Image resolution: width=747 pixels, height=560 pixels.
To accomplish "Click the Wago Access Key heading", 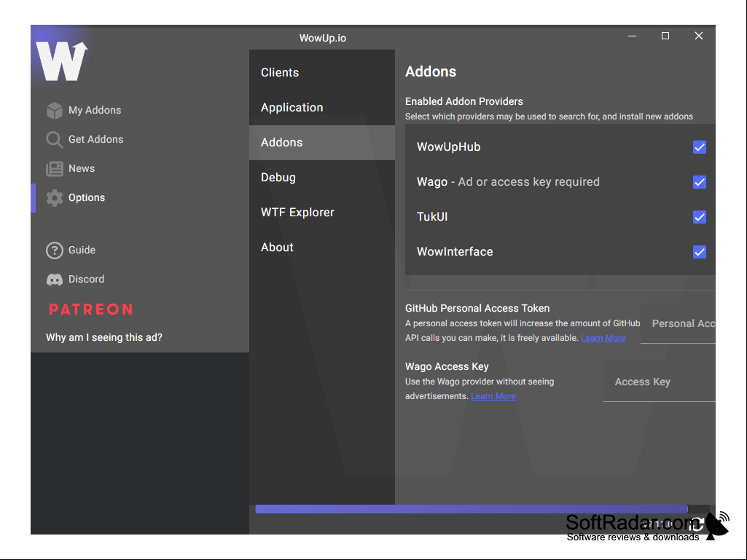I will coord(447,366).
